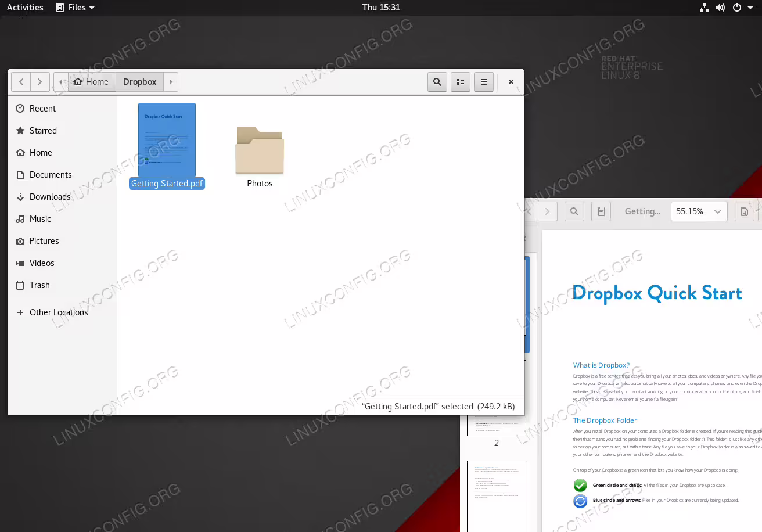762x532 pixels.
Task: Open the Files hamburger menu
Action: 484,82
